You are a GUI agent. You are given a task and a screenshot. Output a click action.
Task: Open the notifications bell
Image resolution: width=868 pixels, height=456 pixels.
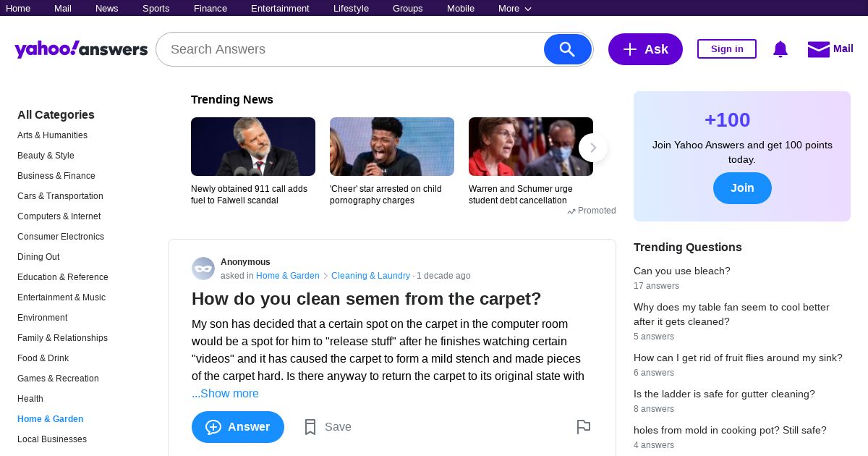coord(780,49)
